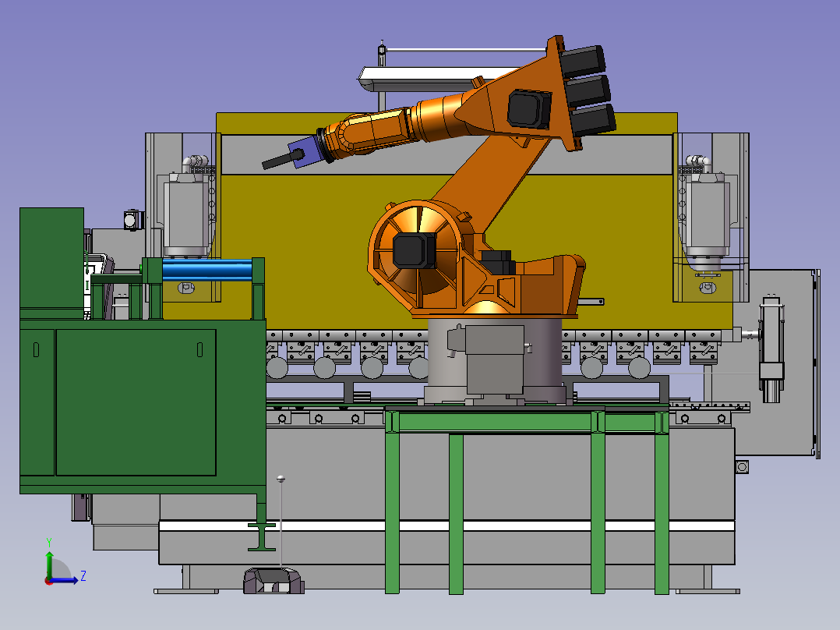840x630 pixels.
Task: Select the black motor cluster on the robot arm's rear
Action: [x=588, y=90]
